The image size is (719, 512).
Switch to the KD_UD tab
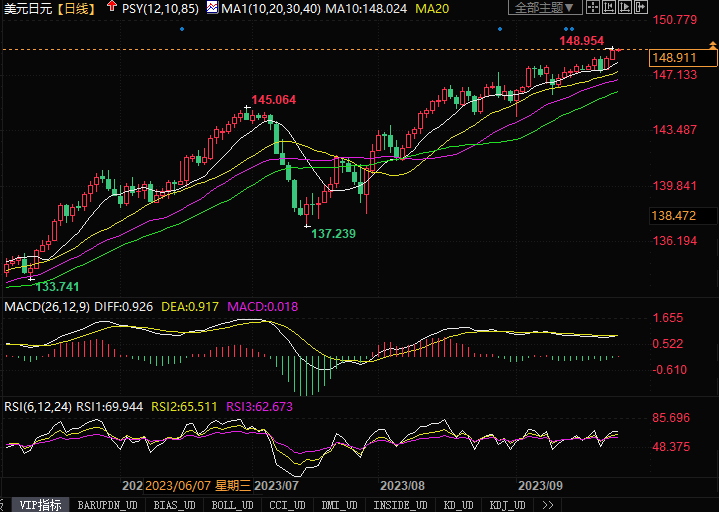tap(459, 505)
